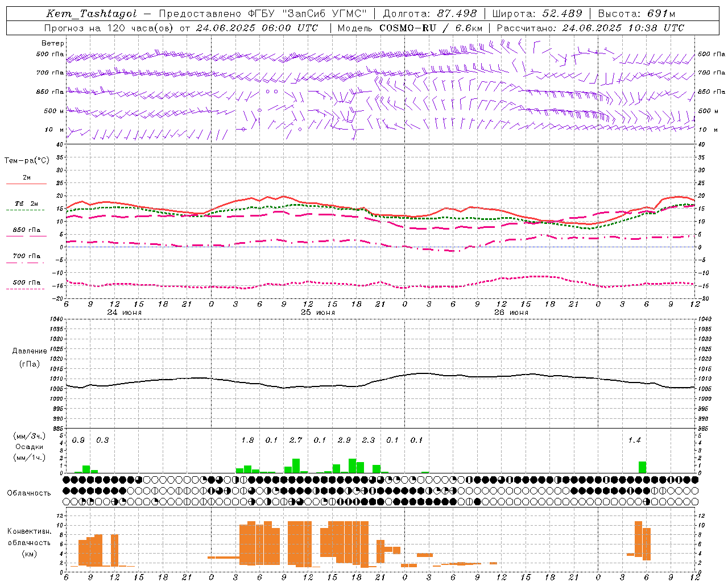This screenshot has width=728, height=582.
Task: Click the Тем-ра(°C) temperature label
Action: pos(27,160)
